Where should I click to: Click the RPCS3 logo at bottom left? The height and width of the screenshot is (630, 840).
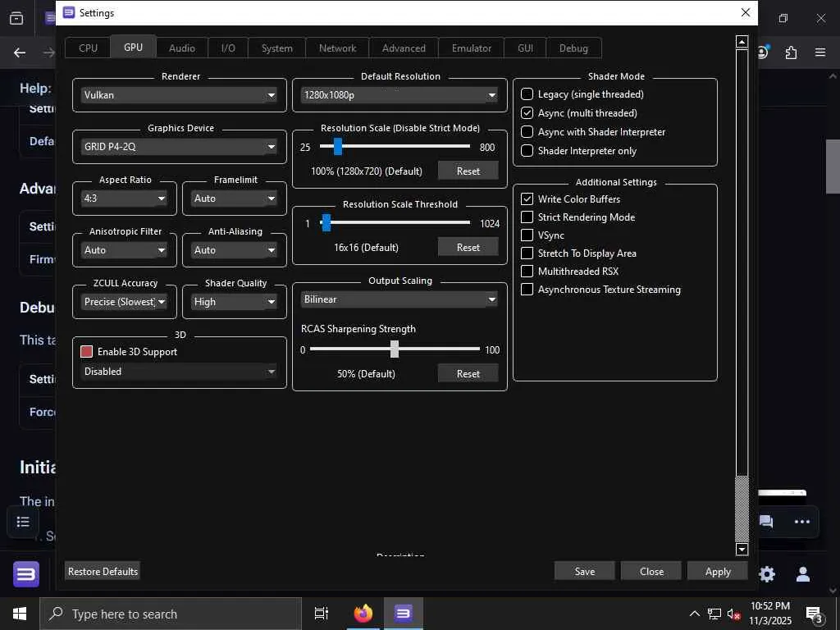click(x=25, y=574)
